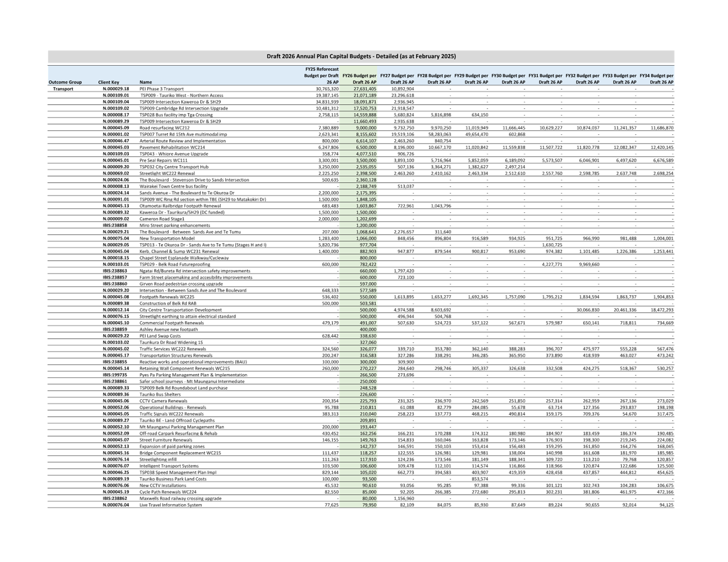Click the FY25 Reforecast Budget column header
The image size is (728, 562).
322,75
